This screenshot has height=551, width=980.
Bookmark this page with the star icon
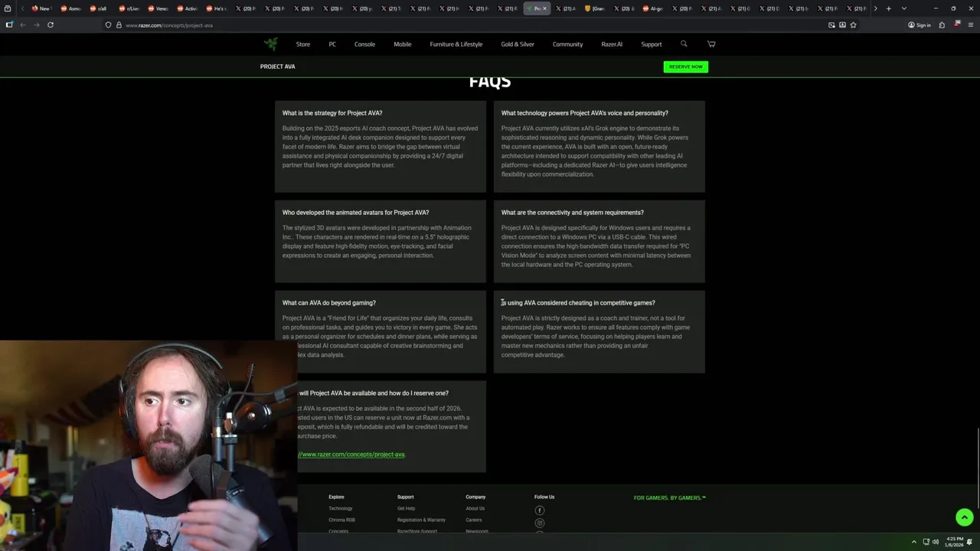(853, 24)
